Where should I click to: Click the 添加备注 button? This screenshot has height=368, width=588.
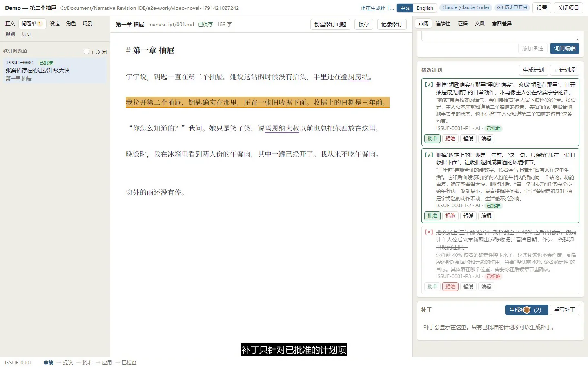point(533,48)
